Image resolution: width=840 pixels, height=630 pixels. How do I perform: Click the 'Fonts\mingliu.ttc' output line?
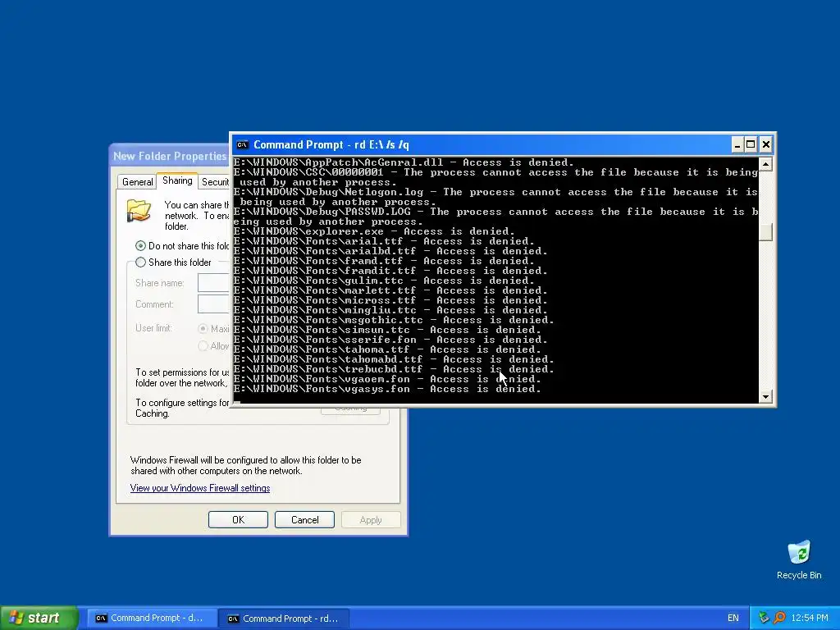(x=390, y=310)
